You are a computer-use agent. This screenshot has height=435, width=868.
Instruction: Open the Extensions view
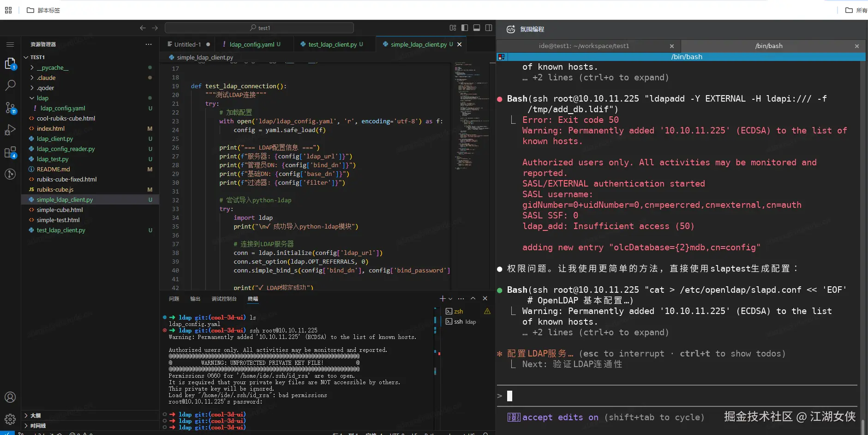[x=10, y=152]
